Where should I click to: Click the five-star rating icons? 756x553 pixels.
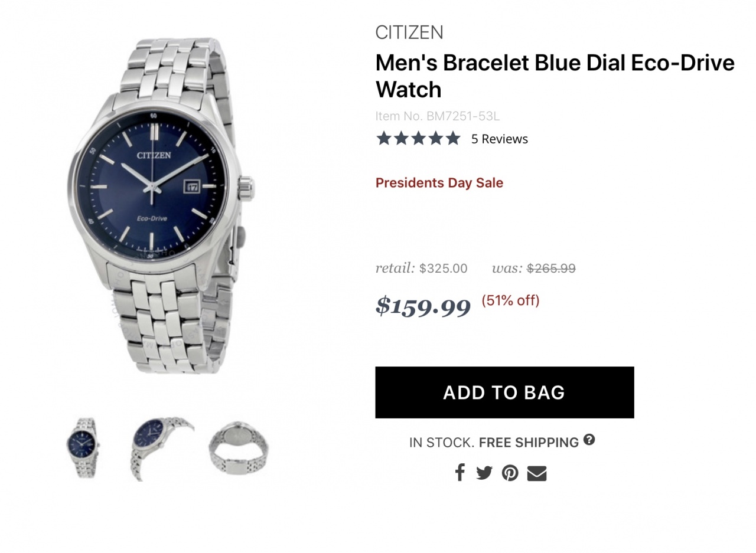[418, 139]
